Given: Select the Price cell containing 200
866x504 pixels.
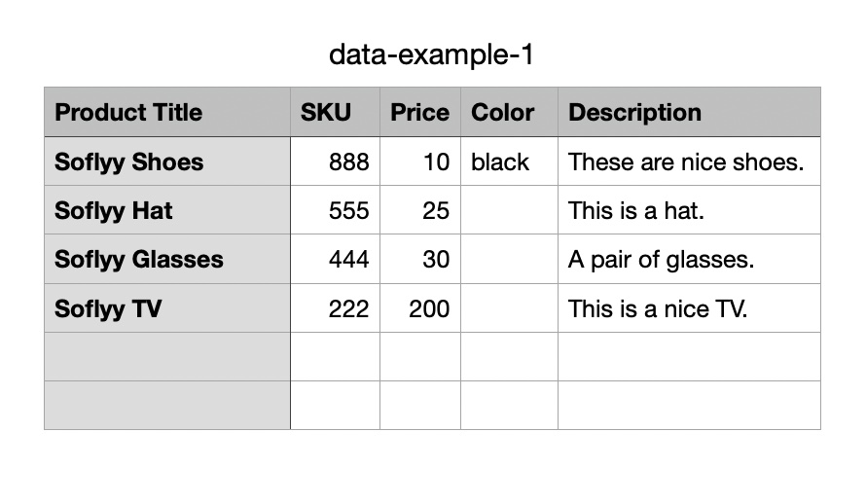Looking at the screenshot, I should pos(419,309).
